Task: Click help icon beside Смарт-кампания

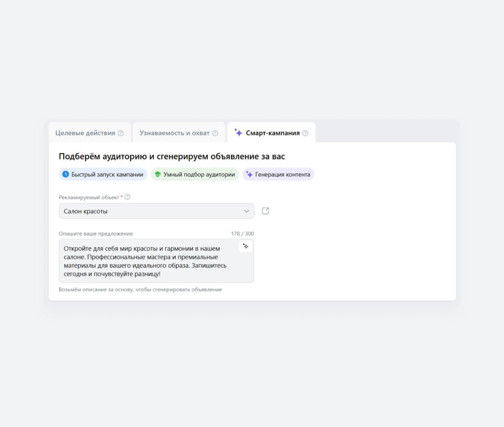Action: click(305, 133)
